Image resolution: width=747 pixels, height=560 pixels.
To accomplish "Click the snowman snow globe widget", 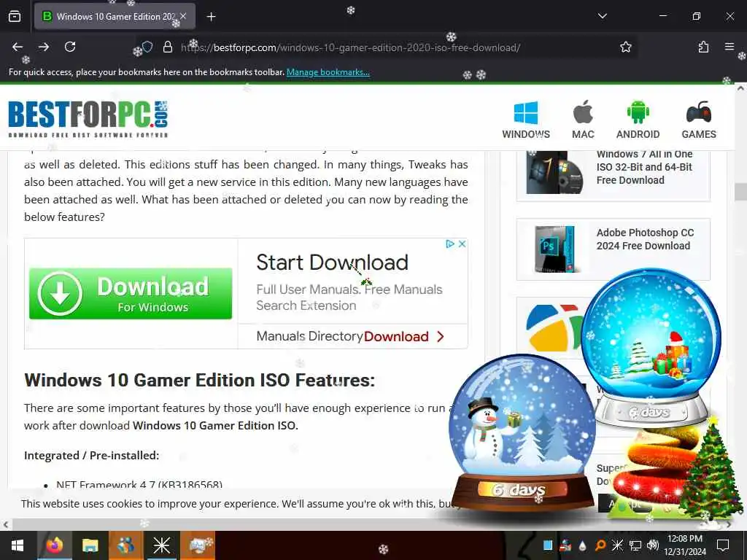I will 522,433.
